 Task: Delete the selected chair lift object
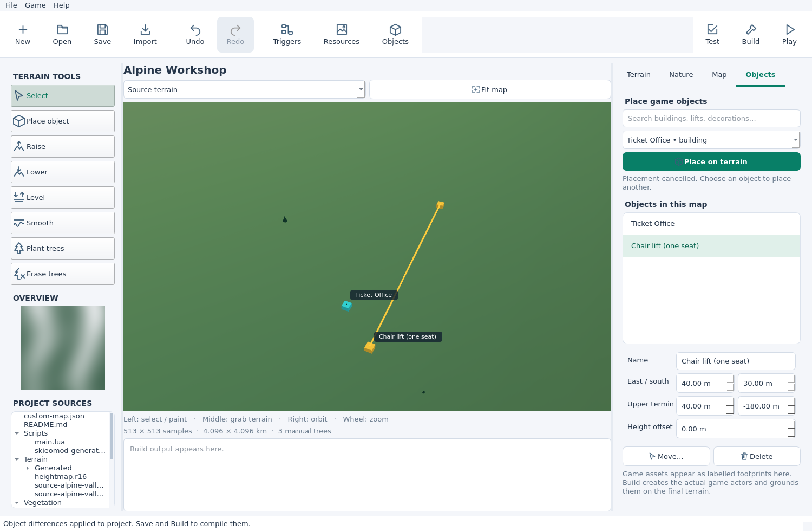point(757,456)
